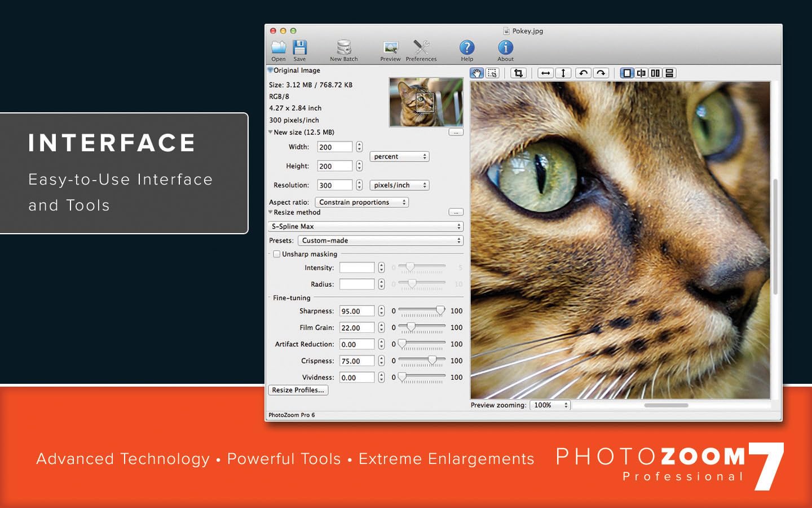Click the Pokey.jpg file icon in title bar
Image resolution: width=812 pixels, height=508 pixels.
pyautogui.click(x=506, y=31)
